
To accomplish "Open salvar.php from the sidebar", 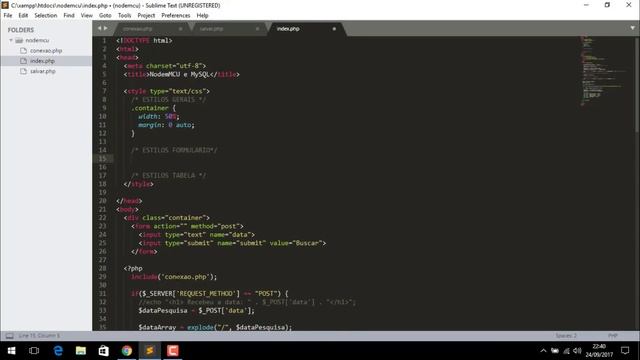I will click(x=43, y=71).
